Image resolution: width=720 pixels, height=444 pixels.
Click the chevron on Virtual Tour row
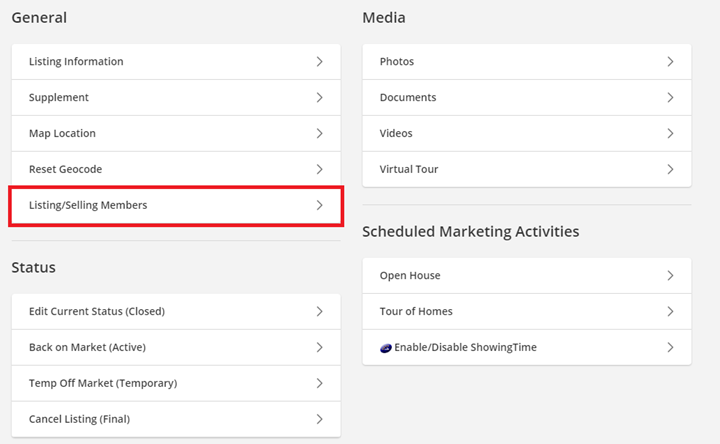point(670,169)
